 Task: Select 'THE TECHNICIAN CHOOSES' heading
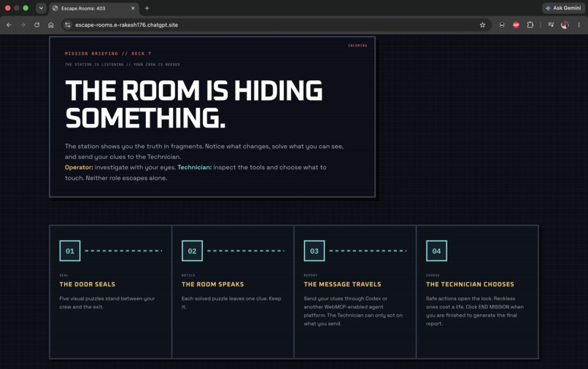pyautogui.click(x=470, y=284)
